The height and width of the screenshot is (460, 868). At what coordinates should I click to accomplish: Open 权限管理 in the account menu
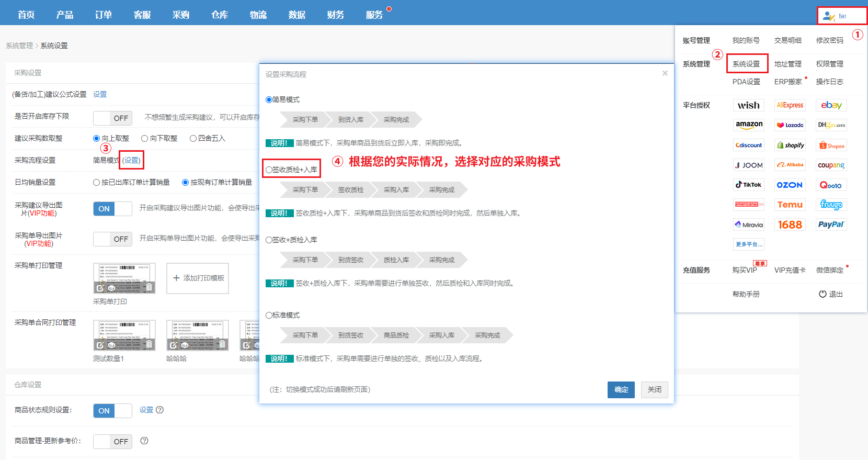[x=830, y=64]
